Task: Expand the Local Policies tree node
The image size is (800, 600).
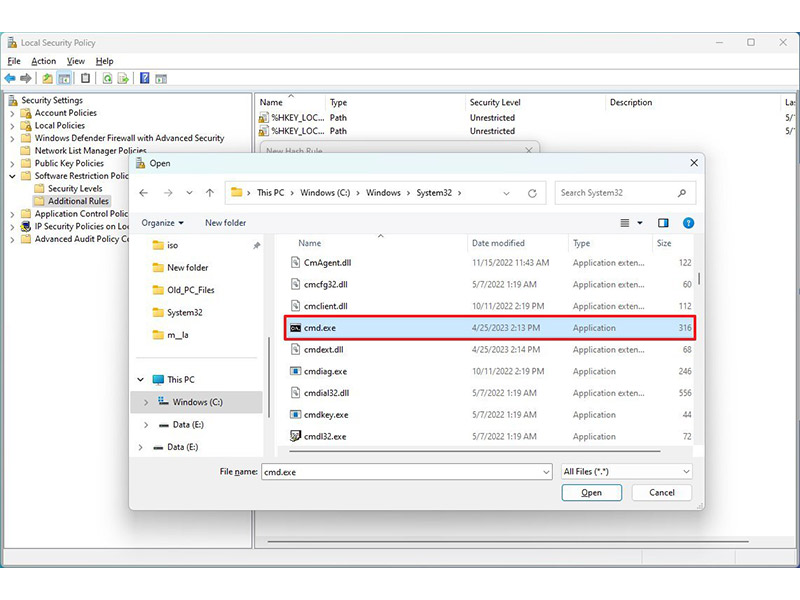Action: 12,126
